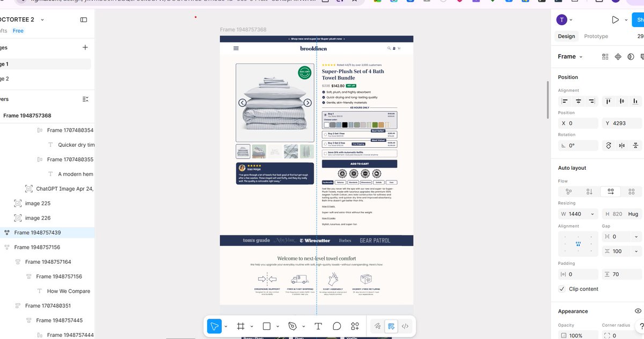Screen dimensions: 644x339
Task: Click the Rotation 0° field
Action: tap(578, 146)
